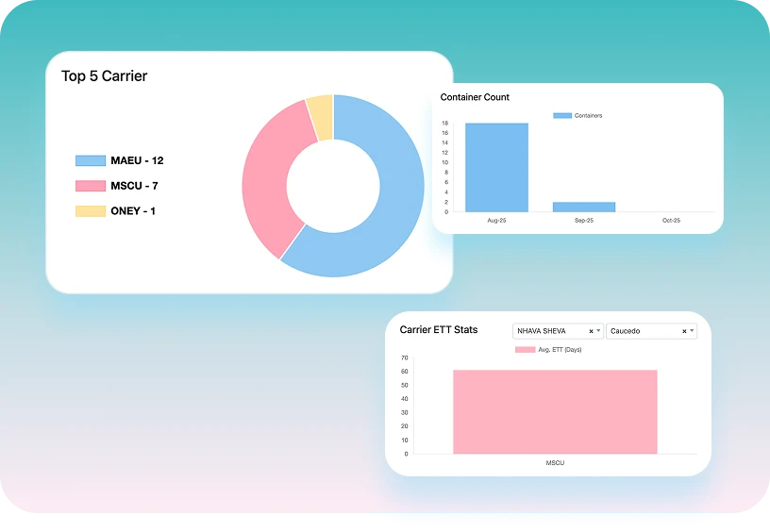This screenshot has width=770, height=532.
Task: Click the pink MSCU ETT bar
Action: (x=554, y=411)
